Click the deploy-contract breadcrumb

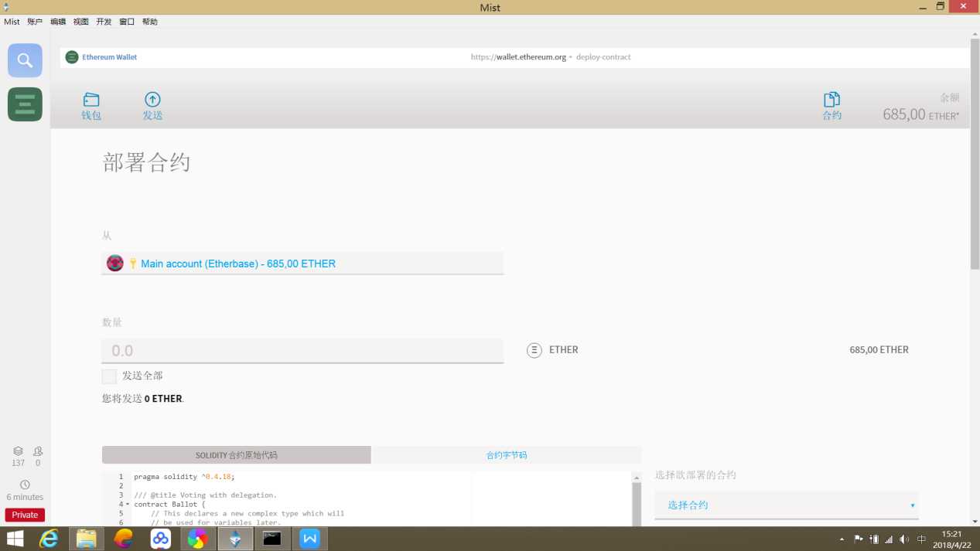[x=603, y=57]
